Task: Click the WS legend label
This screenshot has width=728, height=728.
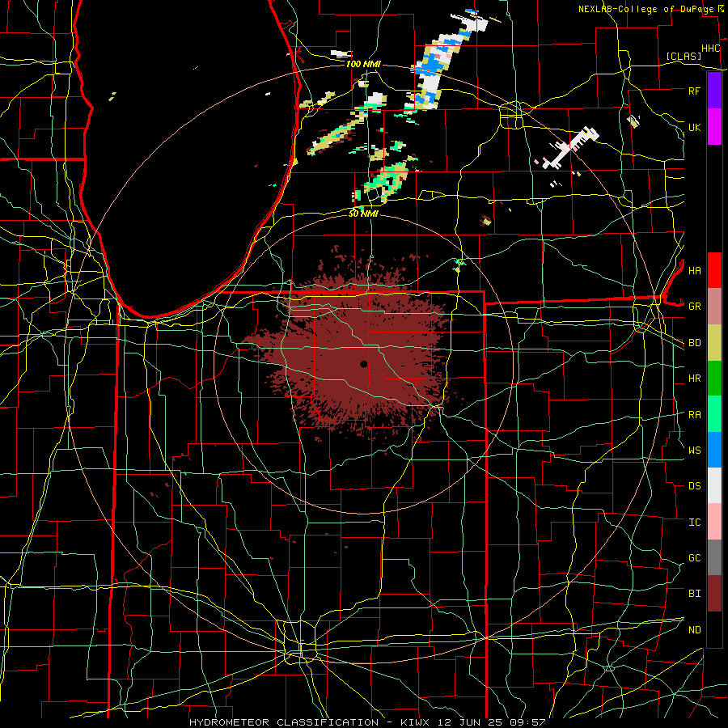Action: pos(694,451)
